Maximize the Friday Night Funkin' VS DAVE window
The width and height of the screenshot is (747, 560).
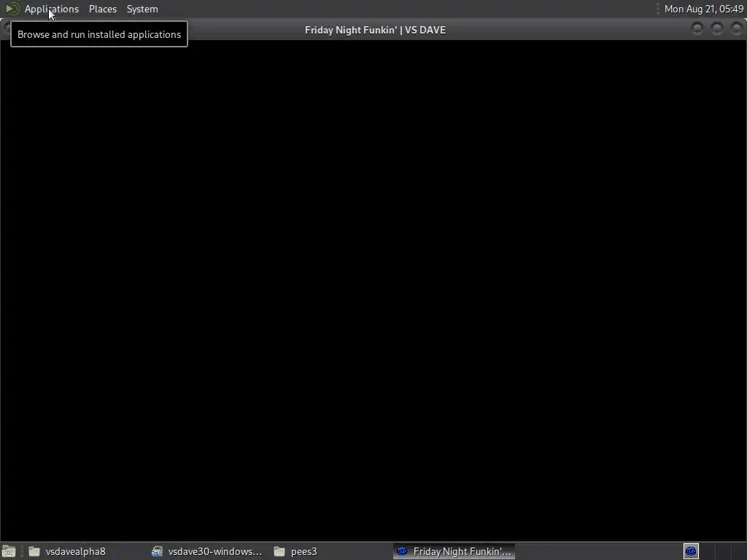tap(717, 29)
